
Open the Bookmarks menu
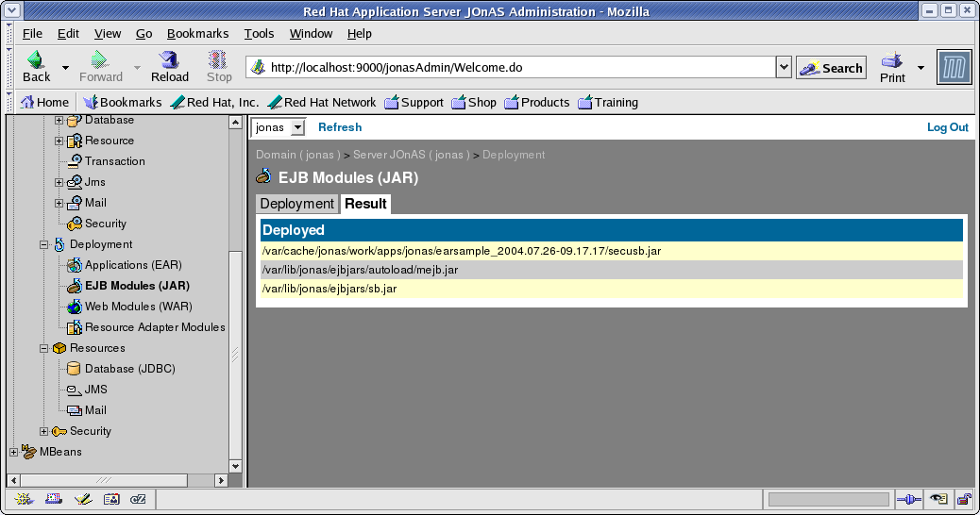point(197,34)
